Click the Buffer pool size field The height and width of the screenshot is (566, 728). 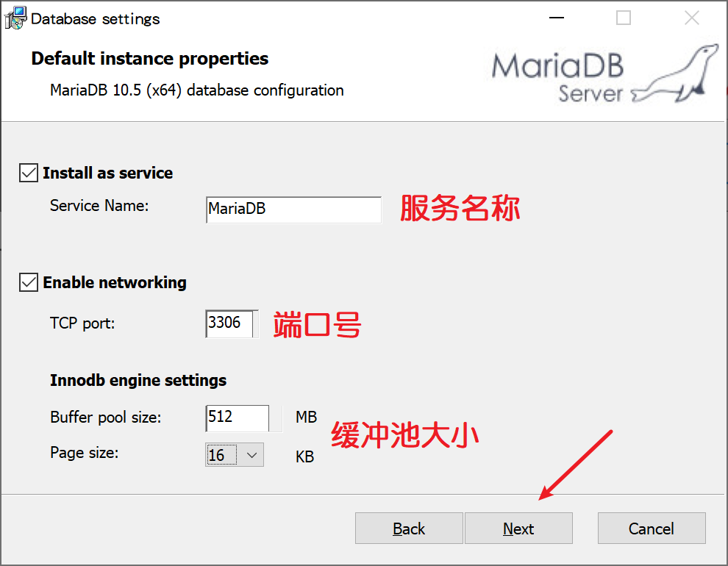(x=238, y=418)
